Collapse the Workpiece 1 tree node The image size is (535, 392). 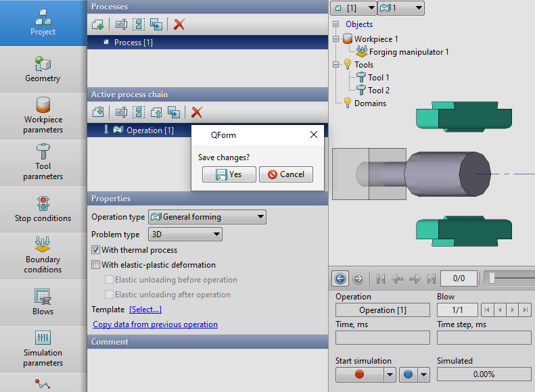[x=336, y=39]
